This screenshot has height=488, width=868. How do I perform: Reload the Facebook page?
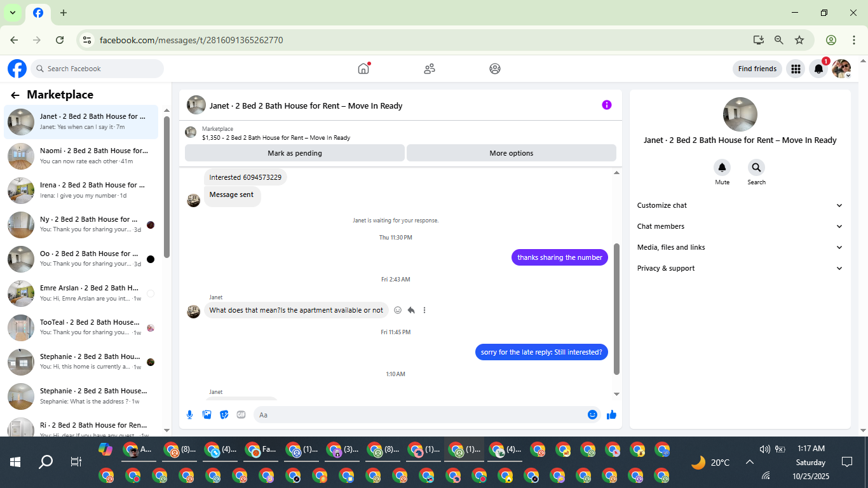(x=60, y=40)
